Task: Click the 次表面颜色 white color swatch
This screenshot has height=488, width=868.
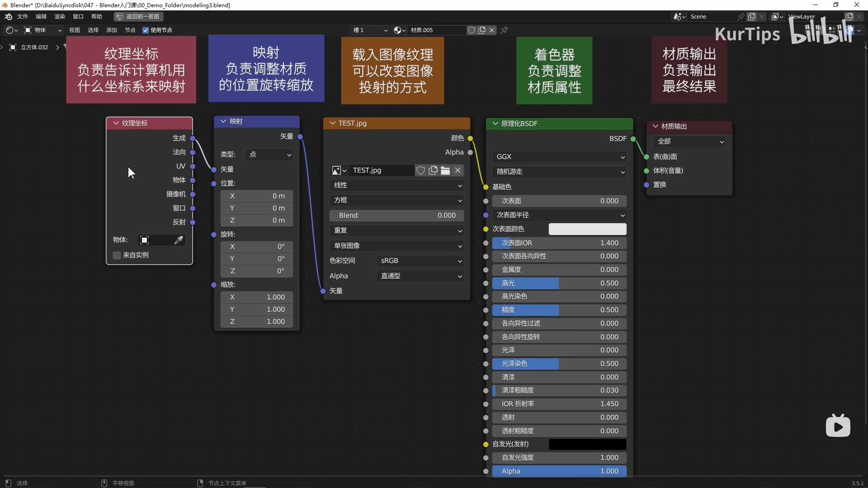Action: (x=587, y=229)
